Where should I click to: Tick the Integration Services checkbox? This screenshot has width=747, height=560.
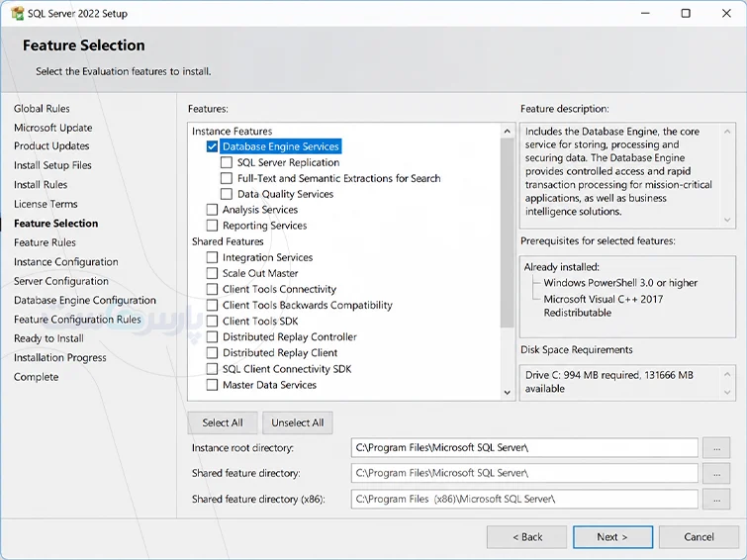(212, 257)
